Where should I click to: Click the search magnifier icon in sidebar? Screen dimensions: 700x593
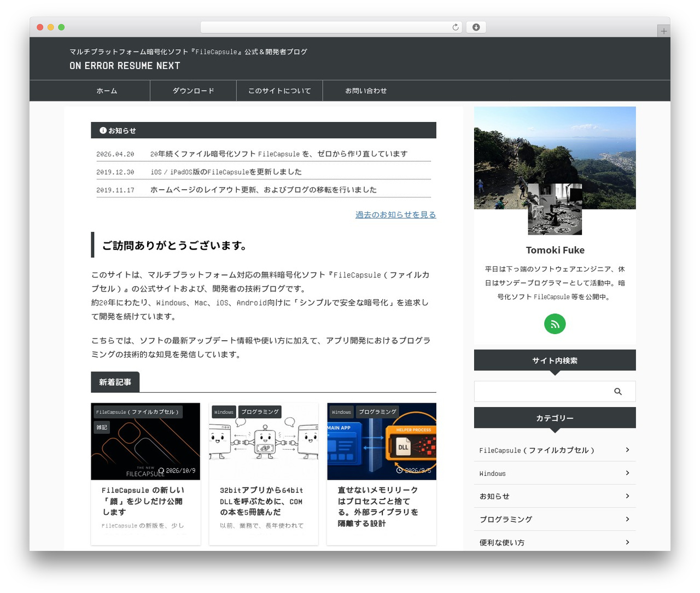click(618, 392)
